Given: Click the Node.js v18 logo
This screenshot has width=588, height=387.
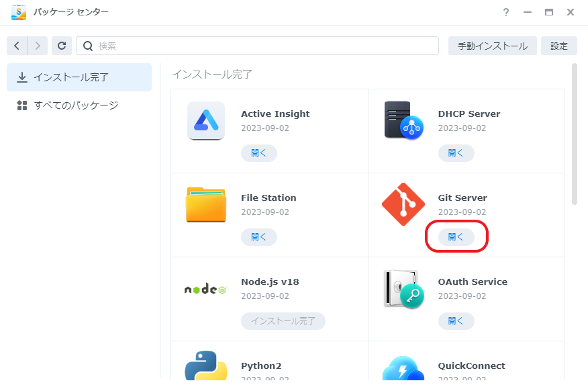Looking at the screenshot, I should [206, 290].
